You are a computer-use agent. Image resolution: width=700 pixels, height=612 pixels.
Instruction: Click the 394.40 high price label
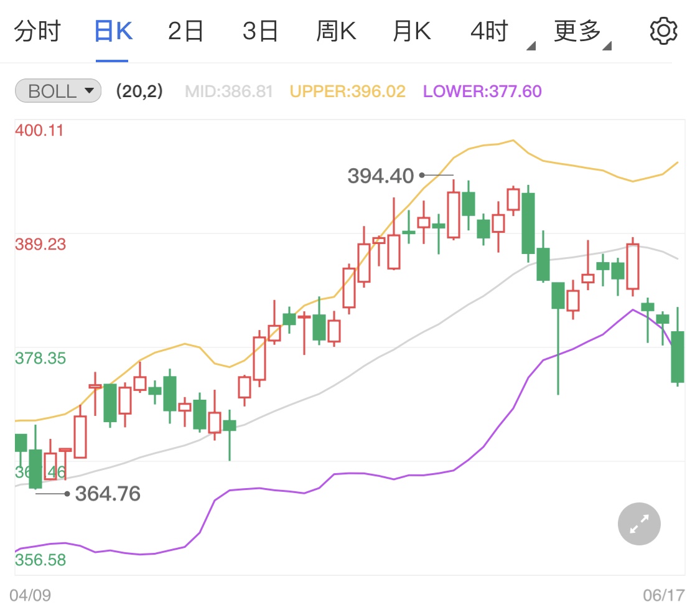point(381,176)
